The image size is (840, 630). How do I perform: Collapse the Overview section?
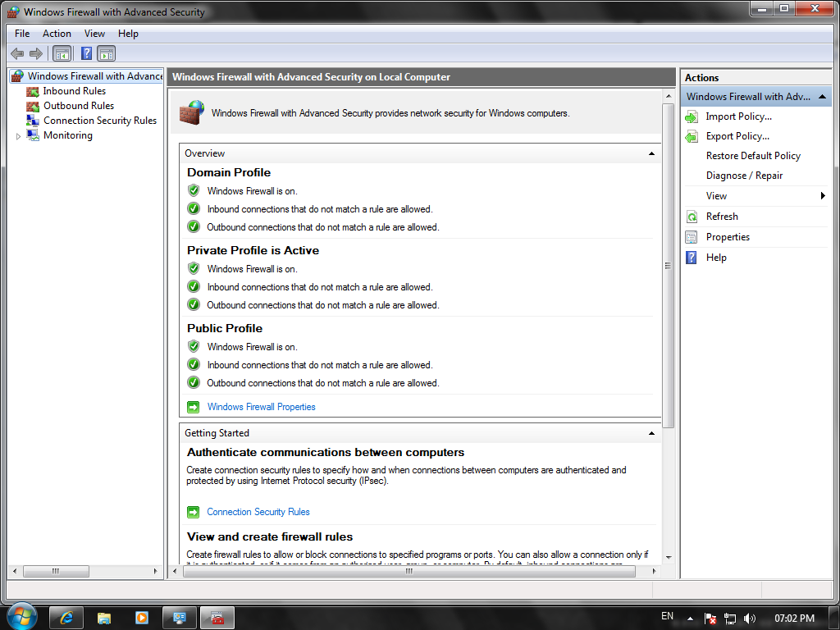coord(651,153)
